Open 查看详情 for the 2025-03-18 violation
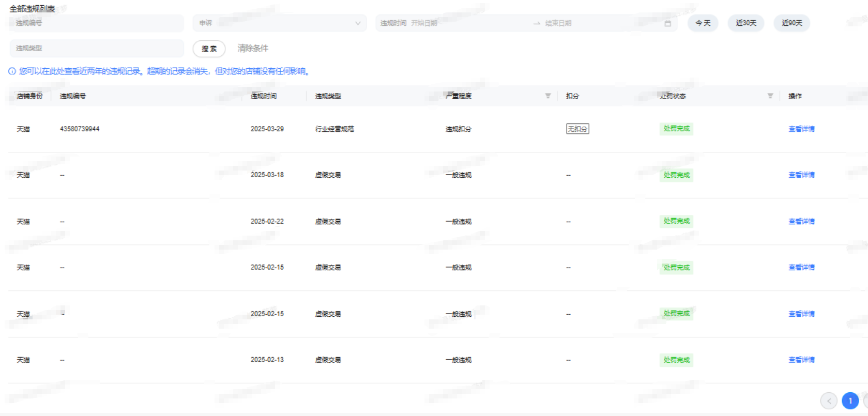Screen dimensions: 868x416 (801, 175)
